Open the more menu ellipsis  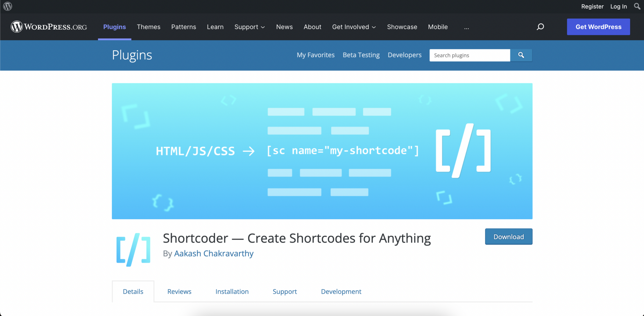coord(466,27)
